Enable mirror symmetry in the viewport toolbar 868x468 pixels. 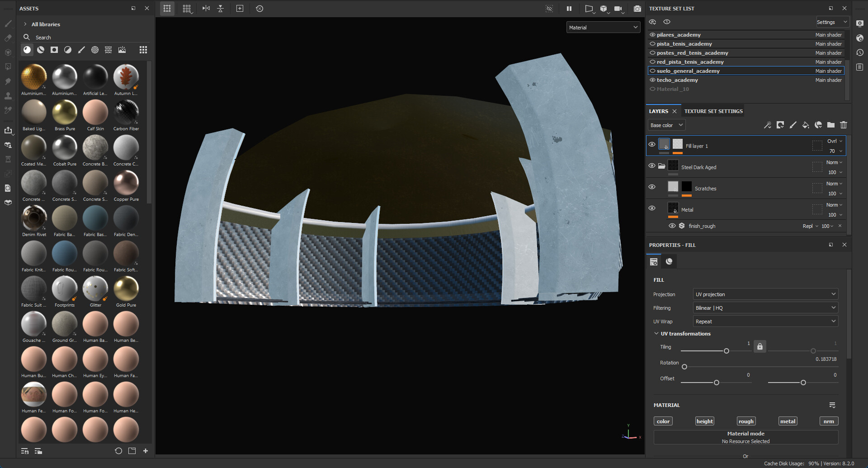click(x=206, y=9)
